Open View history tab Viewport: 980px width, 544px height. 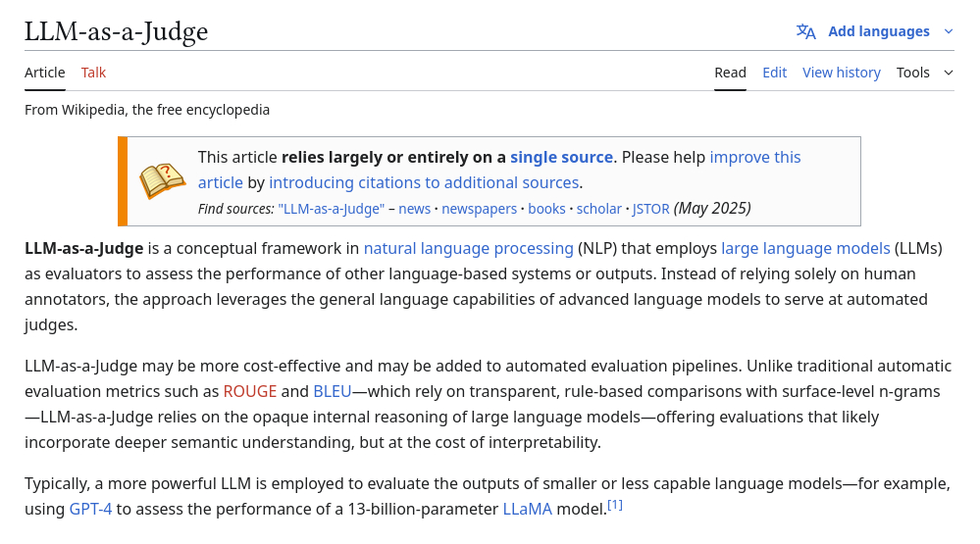coord(841,73)
